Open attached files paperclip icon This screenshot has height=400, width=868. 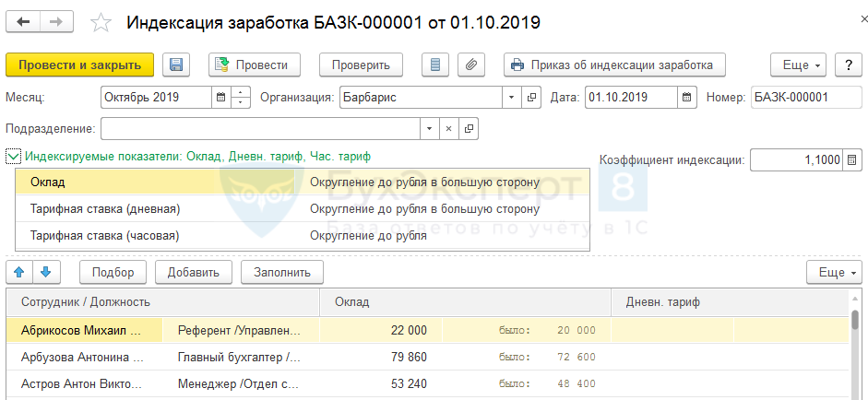point(470,65)
